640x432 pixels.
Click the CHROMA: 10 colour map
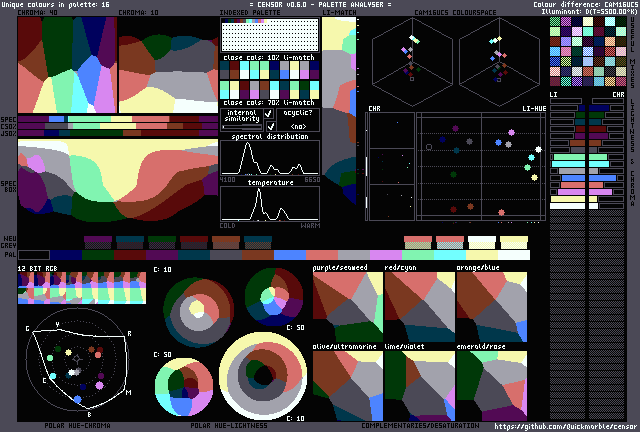[168, 65]
